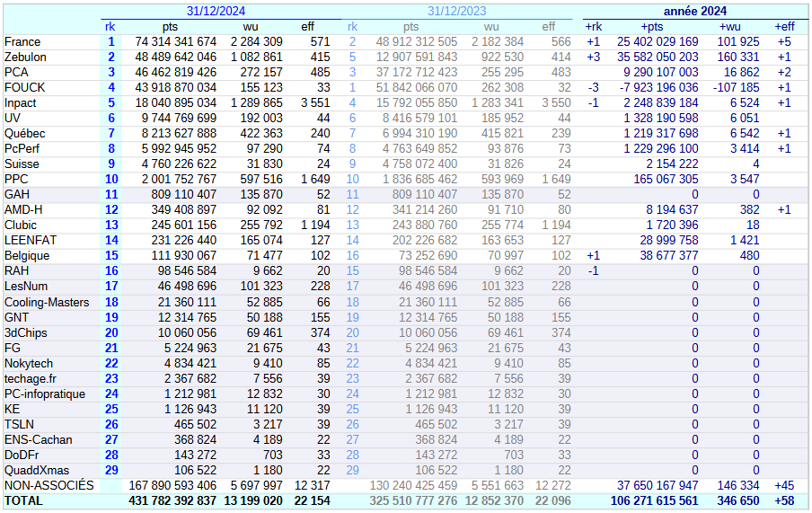Click the techage.fr team name
Viewport: 812px width, 513px height.
(x=31, y=379)
